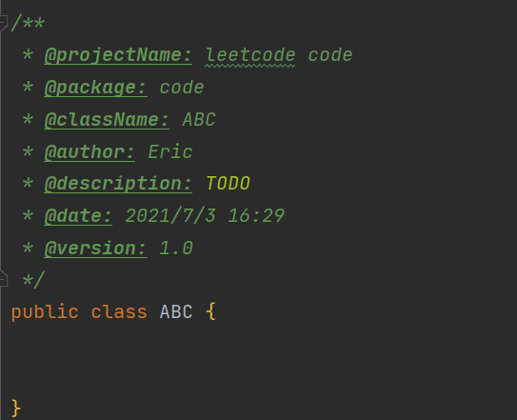Click the fold marker beside the closing */
The height and width of the screenshot is (420, 517).
pos(3,279)
